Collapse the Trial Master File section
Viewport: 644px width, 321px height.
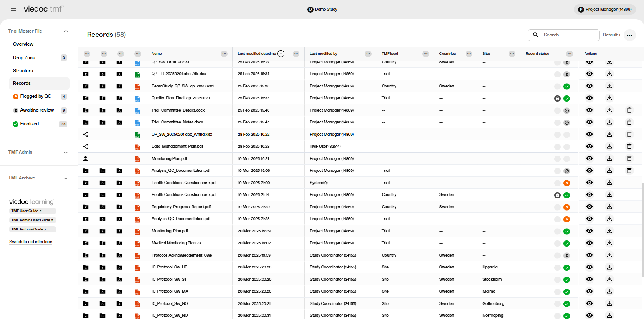(66, 31)
